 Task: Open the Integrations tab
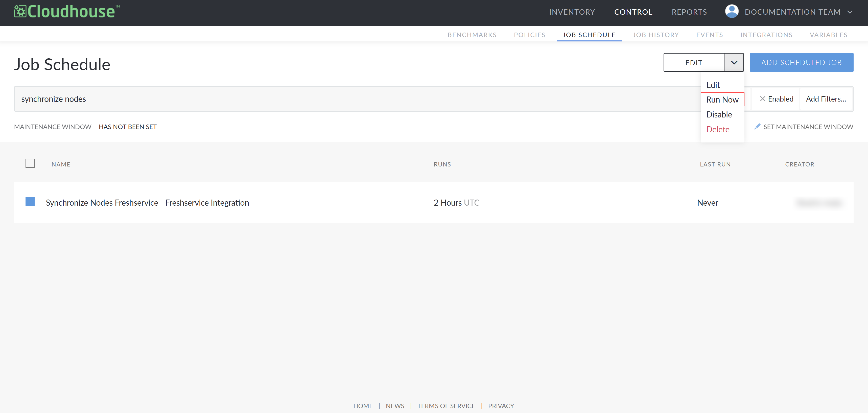coord(766,35)
